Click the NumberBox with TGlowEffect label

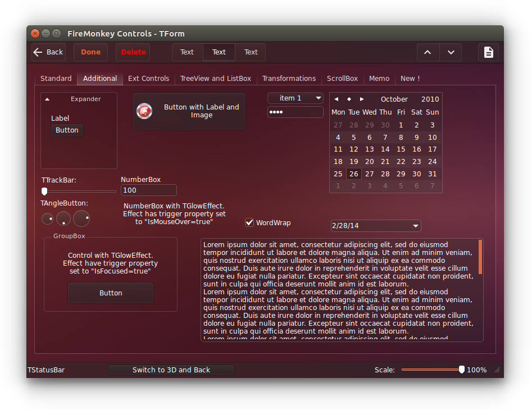(x=174, y=213)
